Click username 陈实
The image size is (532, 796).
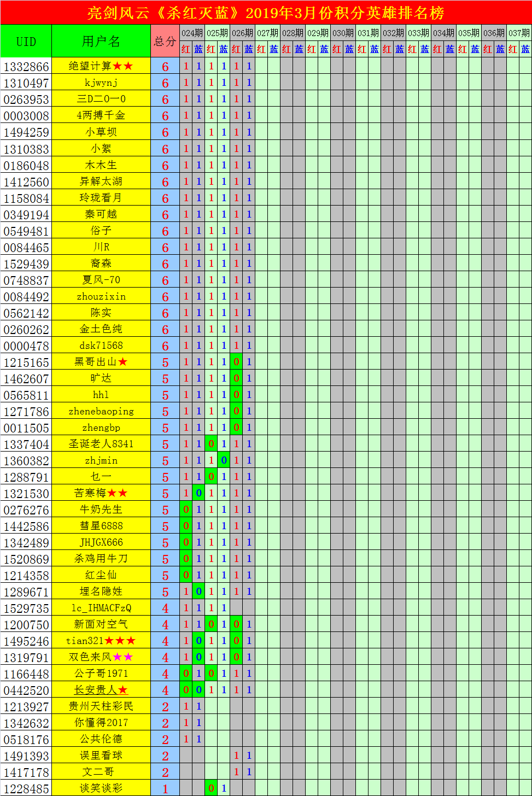101,312
